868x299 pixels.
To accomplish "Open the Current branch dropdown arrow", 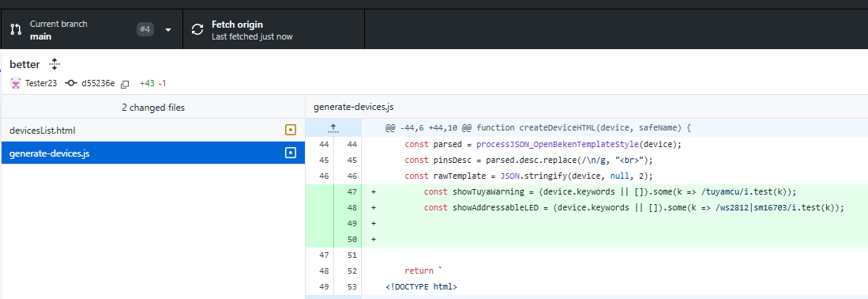I will (x=167, y=30).
